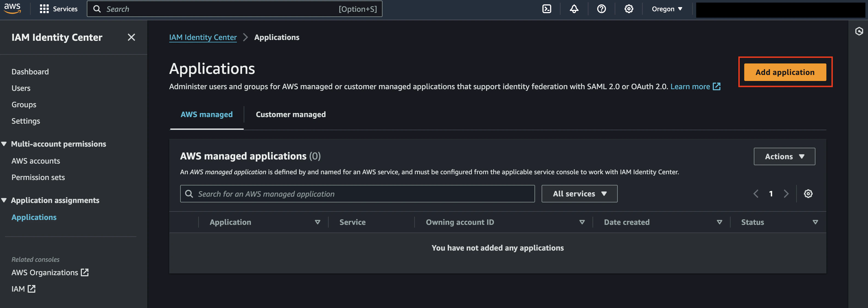Click the Add application button
Viewport: 868px width, 308px height.
coord(785,72)
